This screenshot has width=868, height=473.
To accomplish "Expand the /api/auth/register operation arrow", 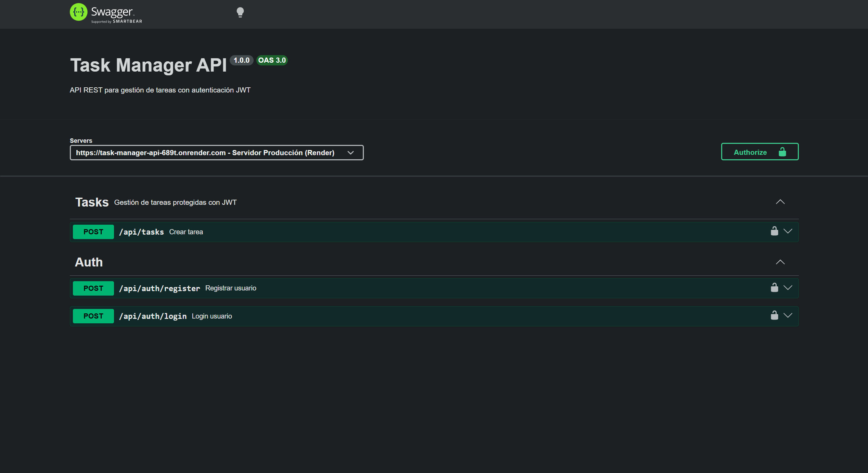I will pyautogui.click(x=788, y=288).
